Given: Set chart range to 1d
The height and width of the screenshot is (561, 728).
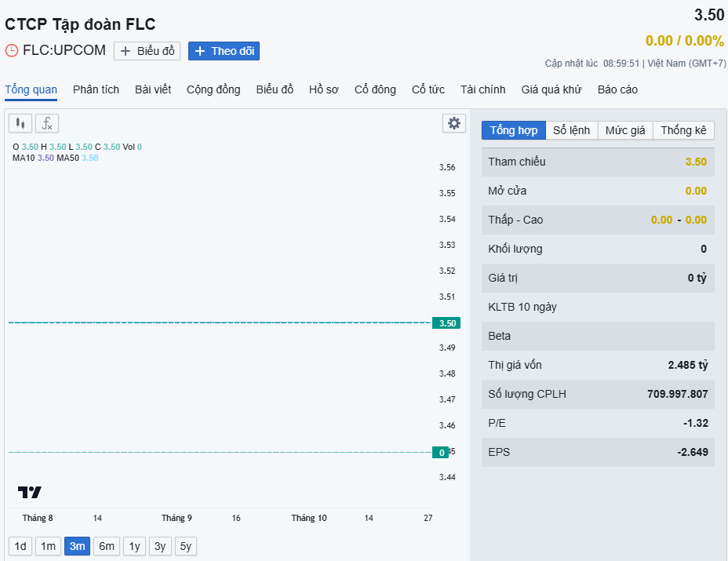Looking at the screenshot, I should (x=20, y=546).
